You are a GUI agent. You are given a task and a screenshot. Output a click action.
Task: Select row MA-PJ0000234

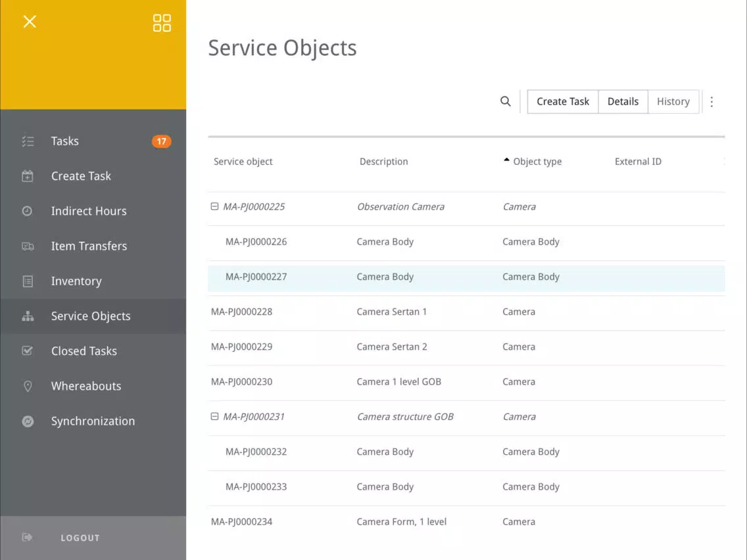point(466,522)
